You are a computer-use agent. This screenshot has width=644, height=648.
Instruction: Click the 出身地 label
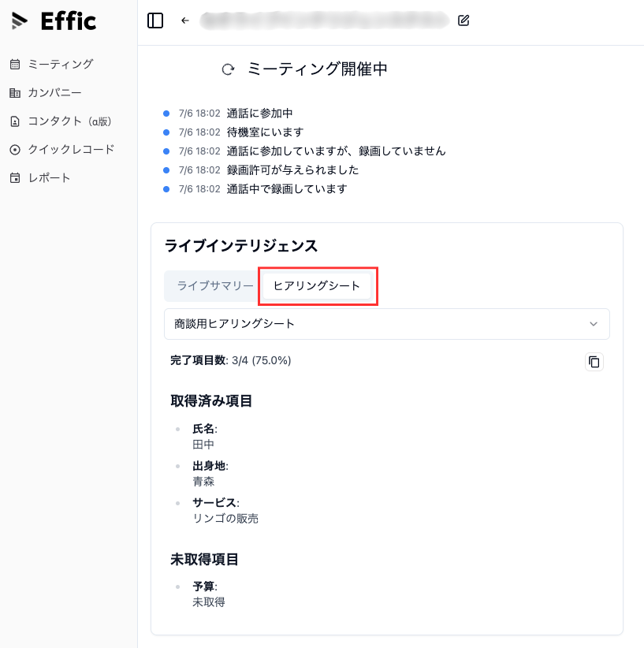click(210, 466)
